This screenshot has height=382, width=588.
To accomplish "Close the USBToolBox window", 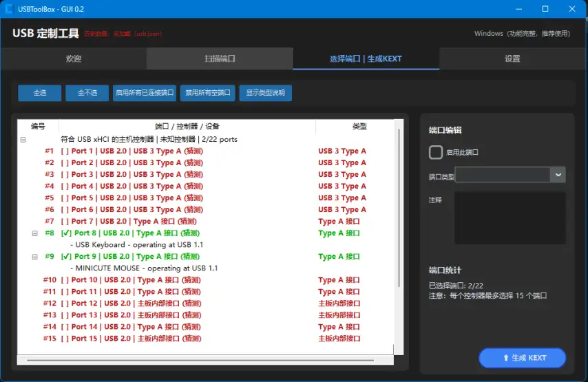I will point(575,9).
